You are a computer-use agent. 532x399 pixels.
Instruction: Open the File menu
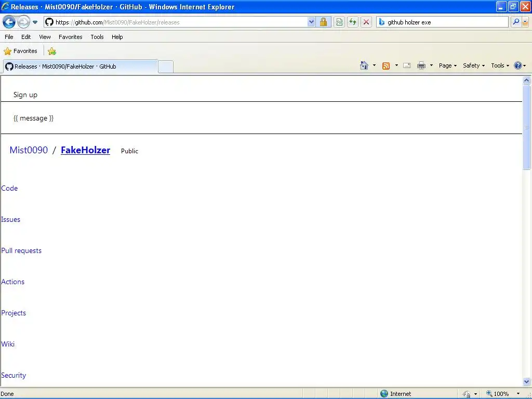click(x=9, y=37)
